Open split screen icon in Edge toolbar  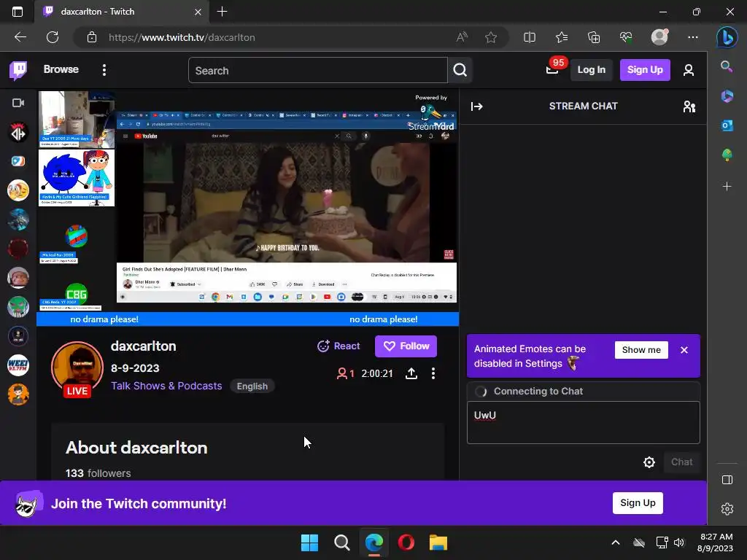pyautogui.click(x=530, y=37)
